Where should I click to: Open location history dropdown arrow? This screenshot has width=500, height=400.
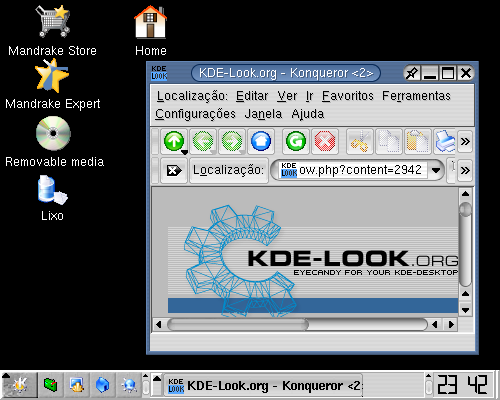coord(436,170)
